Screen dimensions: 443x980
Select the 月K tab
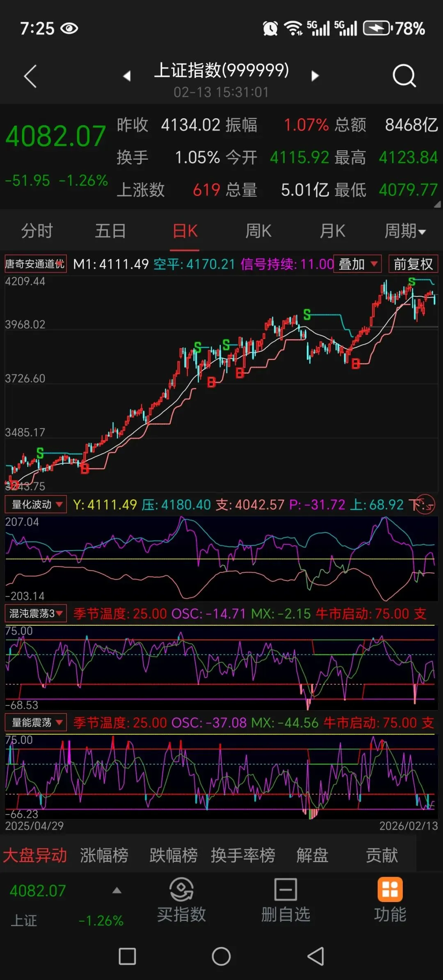pos(332,231)
